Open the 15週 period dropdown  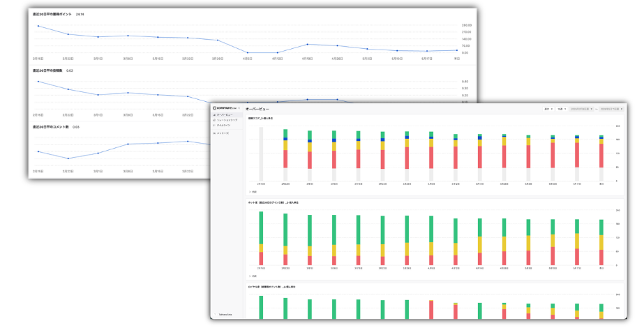tap(562, 109)
